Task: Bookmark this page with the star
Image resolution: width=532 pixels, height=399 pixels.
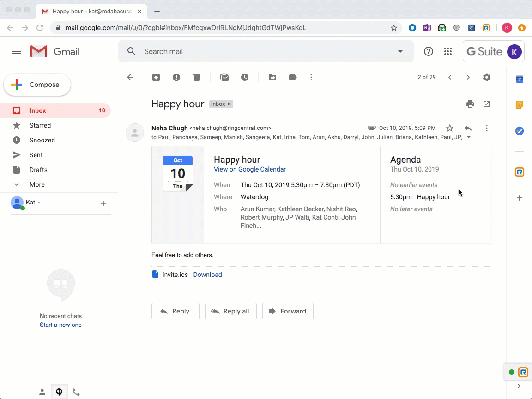Action: pyautogui.click(x=394, y=28)
